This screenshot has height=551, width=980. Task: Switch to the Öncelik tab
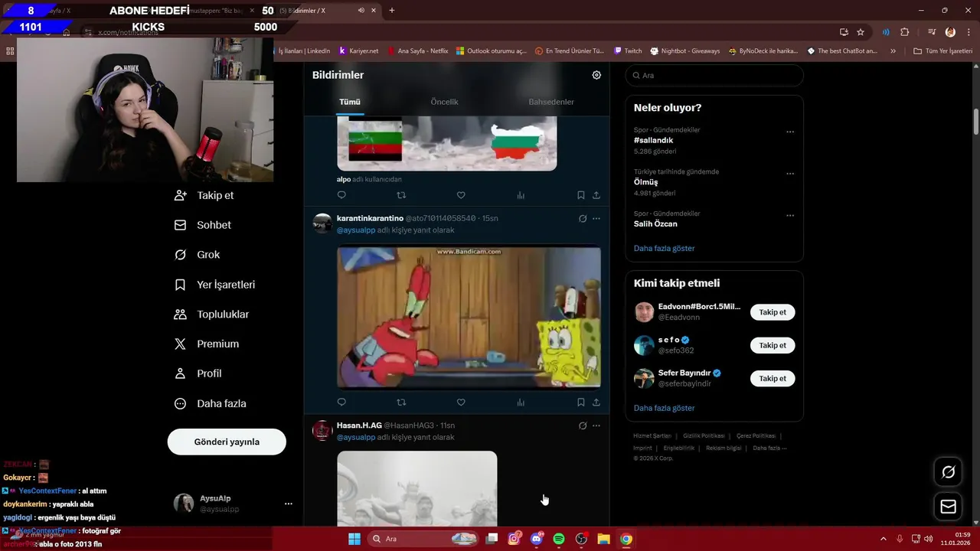tap(444, 102)
